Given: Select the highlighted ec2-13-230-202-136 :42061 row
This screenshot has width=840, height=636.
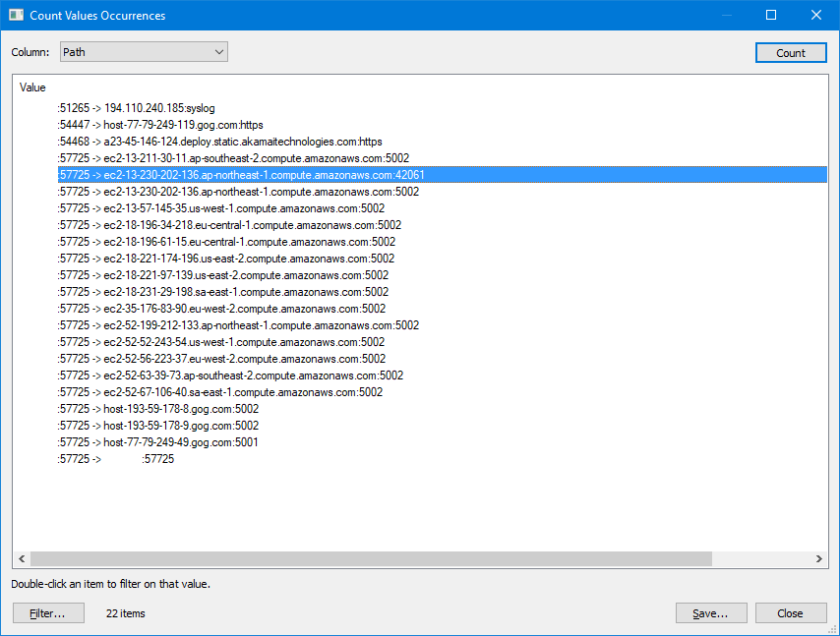Looking at the screenshot, I should pos(442,175).
